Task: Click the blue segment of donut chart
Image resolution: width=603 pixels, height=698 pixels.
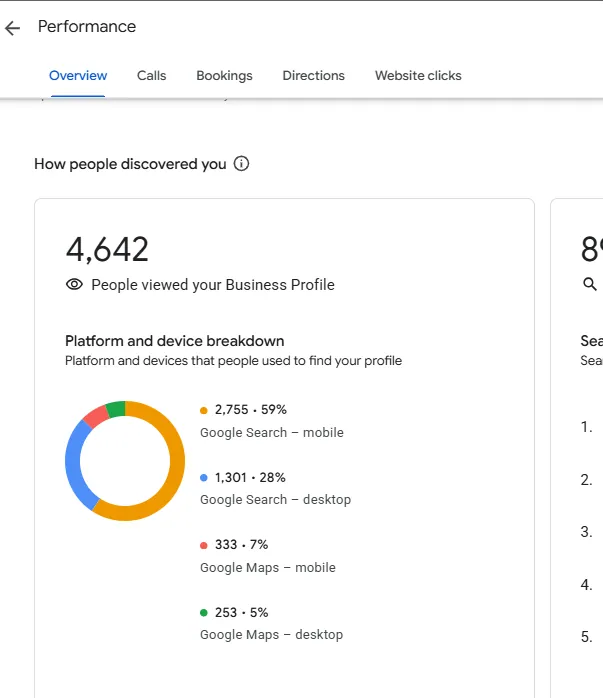Action: 73,467
